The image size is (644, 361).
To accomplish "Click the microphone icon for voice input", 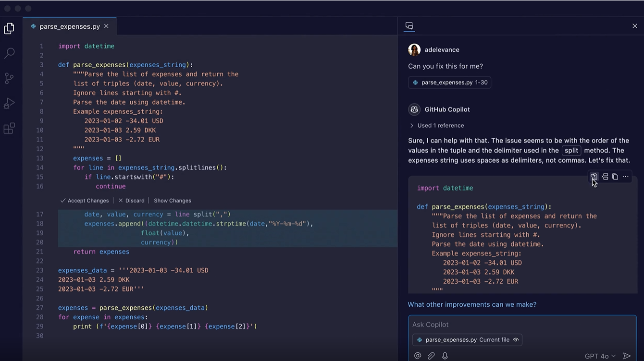I will pos(445,355).
